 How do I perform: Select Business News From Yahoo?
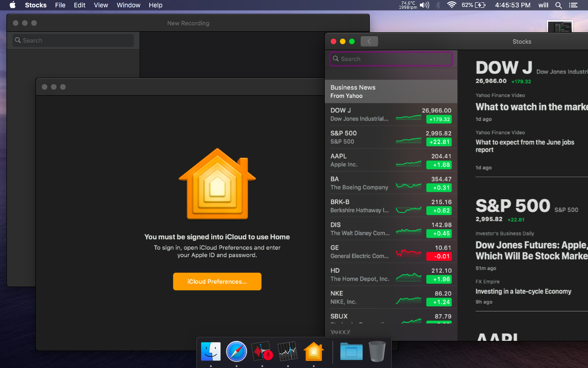[391, 92]
